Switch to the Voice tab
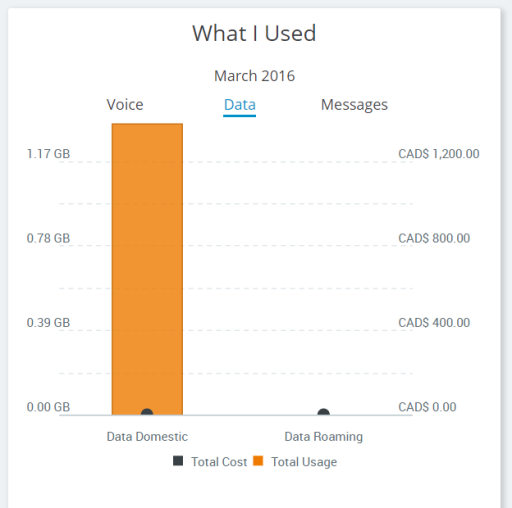Screen dimensions: 512x508 (x=125, y=105)
